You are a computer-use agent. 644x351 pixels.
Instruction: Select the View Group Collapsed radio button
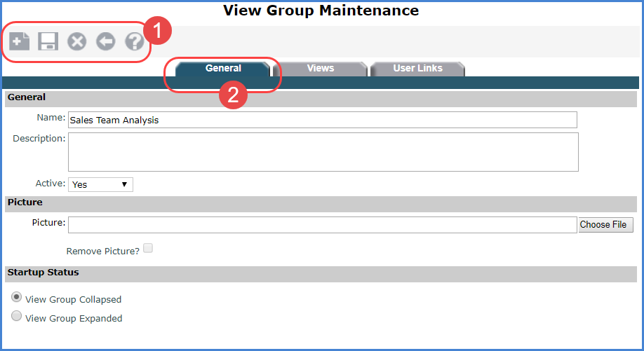(16, 298)
